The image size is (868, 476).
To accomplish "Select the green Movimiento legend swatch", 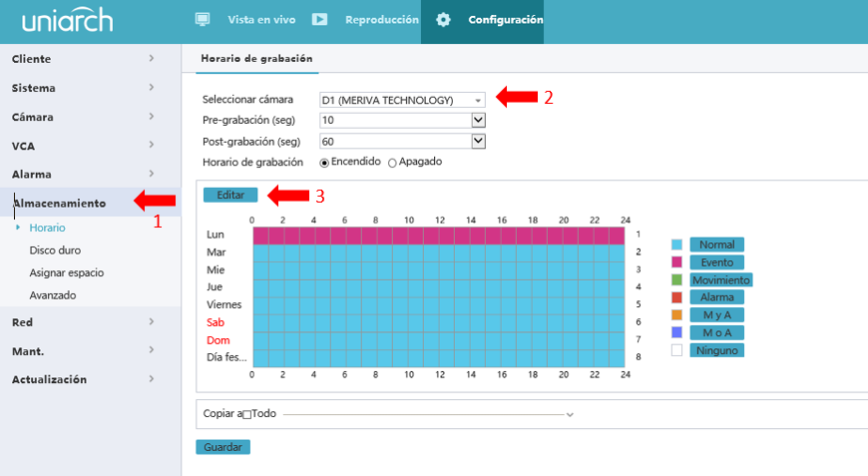I will click(x=677, y=280).
